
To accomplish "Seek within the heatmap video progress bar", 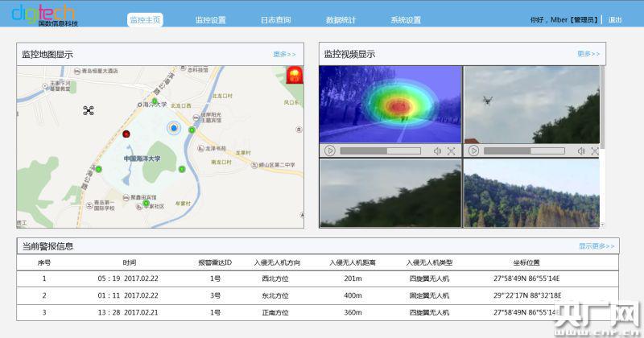I will point(380,150).
